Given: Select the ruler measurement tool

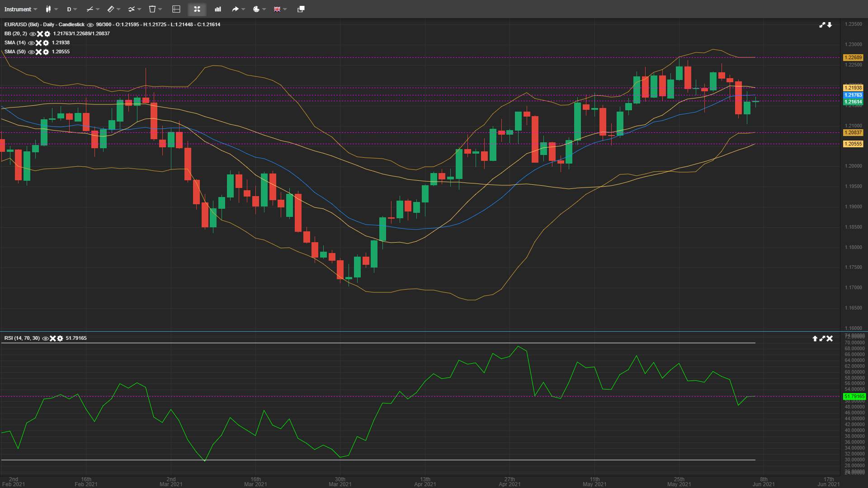Looking at the screenshot, I should (113, 9).
